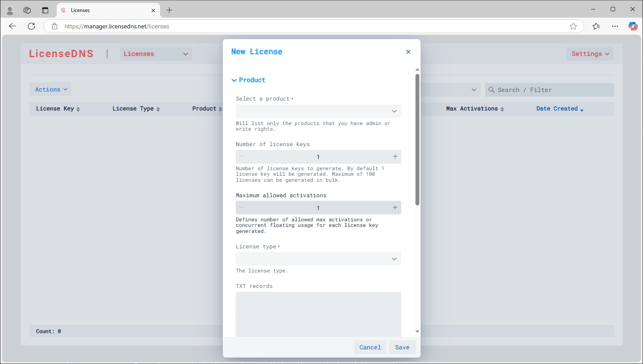This screenshot has width=643, height=364.
Task: Cancel the New License dialog
Action: tap(370, 347)
